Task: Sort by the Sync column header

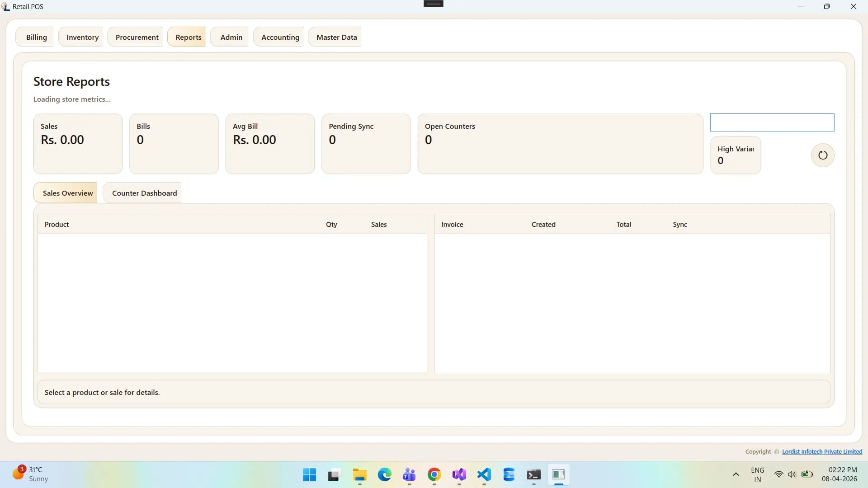Action: (679, 225)
